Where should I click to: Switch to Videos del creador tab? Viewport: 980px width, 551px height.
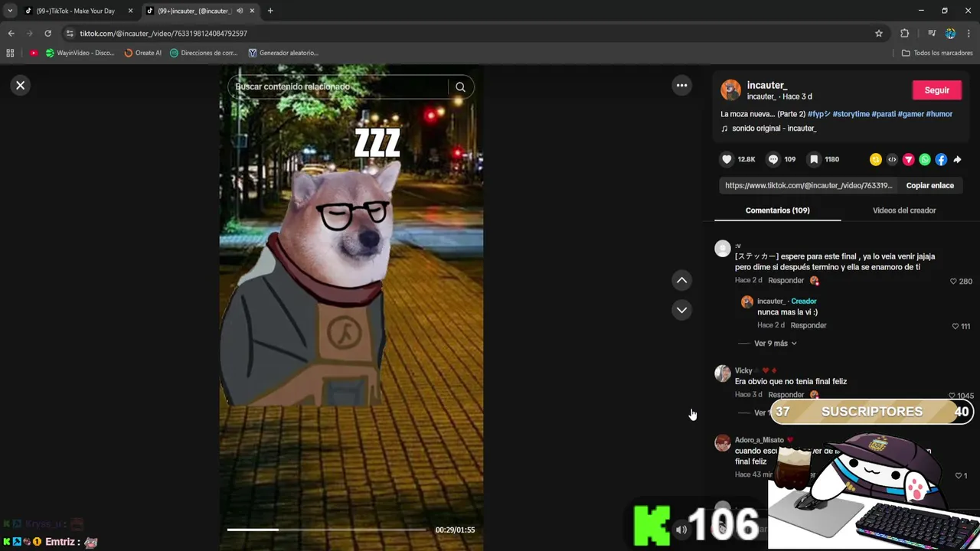904,210
